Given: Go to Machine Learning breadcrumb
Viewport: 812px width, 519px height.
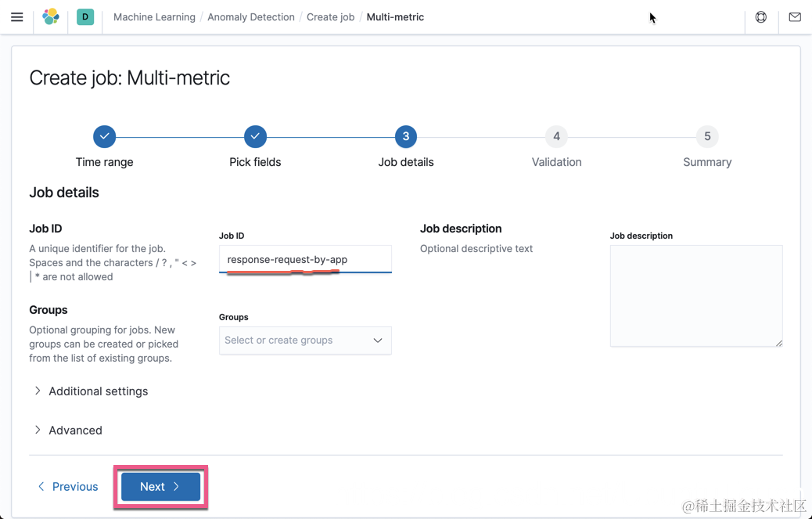Looking at the screenshot, I should pyautogui.click(x=154, y=17).
